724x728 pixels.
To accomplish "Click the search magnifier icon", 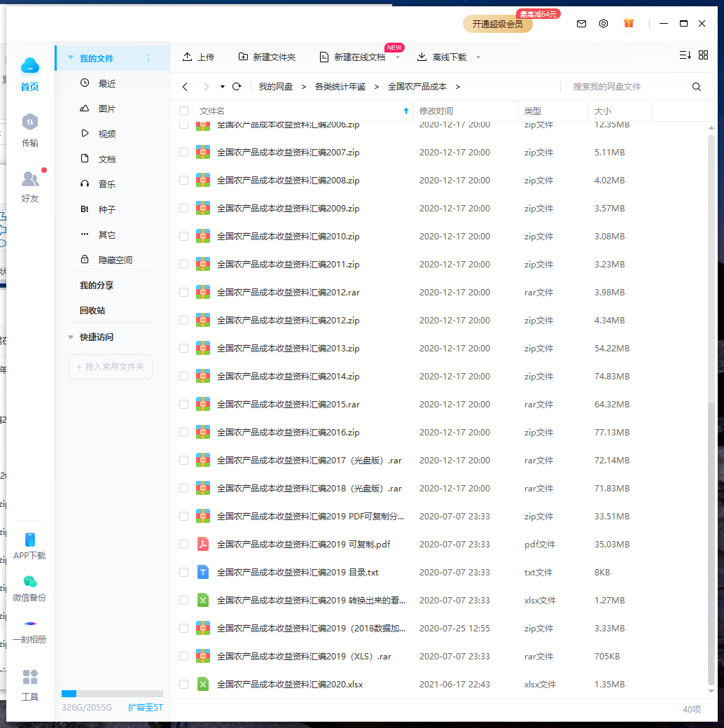I will [696, 87].
